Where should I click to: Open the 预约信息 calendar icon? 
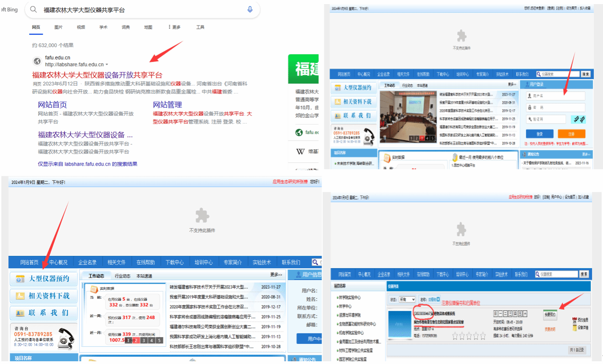(574, 320)
